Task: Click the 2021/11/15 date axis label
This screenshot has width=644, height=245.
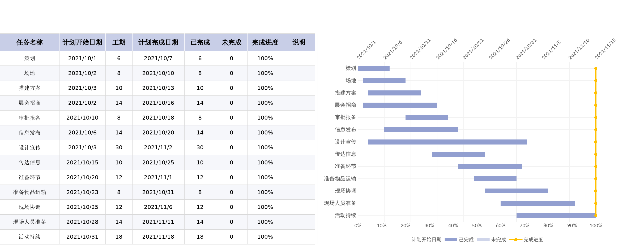Action: pyautogui.click(x=605, y=49)
